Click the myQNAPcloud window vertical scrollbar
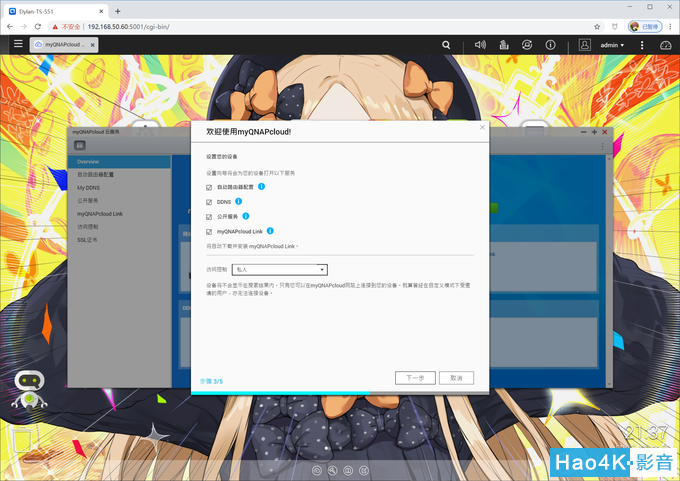Viewport: 680px width, 481px height. (x=609, y=271)
